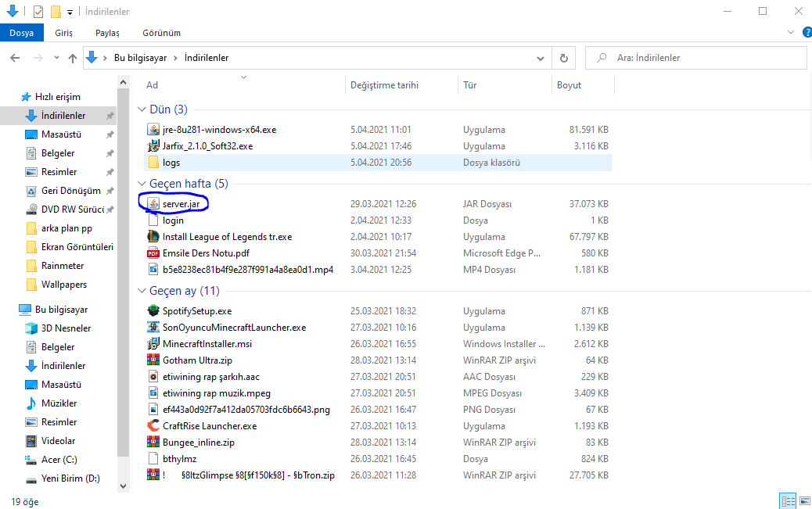Click the Müzikler music note icon
This screenshot has width=812, height=509.
point(31,403)
